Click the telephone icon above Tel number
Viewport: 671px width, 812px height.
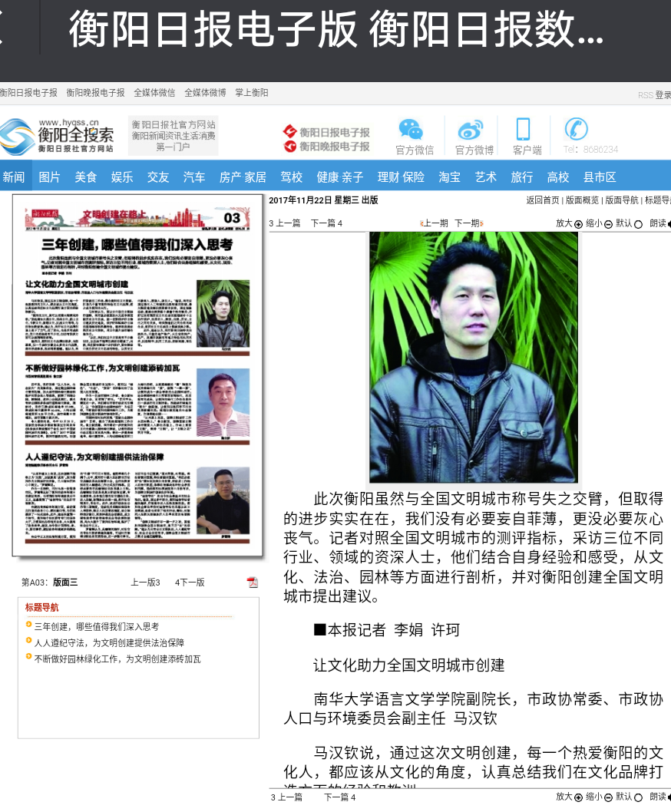pyautogui.click(x=576, y=128)
